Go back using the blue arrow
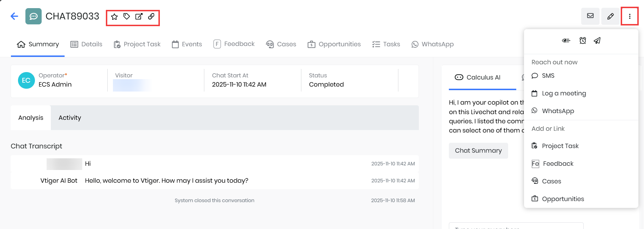The width and height of the screenshot is (644, 229). tap(14, 16)
